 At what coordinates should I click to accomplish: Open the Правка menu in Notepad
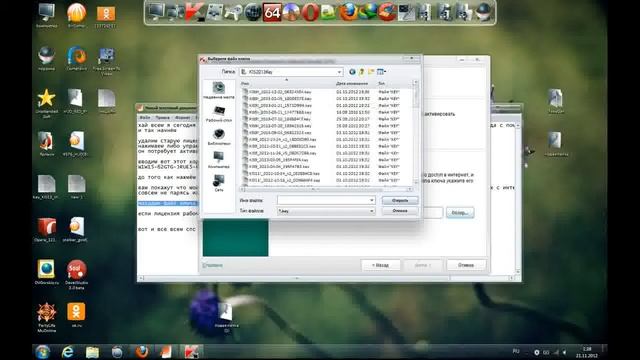(162, 118)
